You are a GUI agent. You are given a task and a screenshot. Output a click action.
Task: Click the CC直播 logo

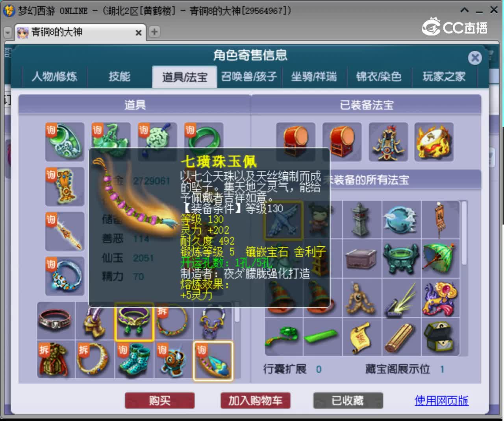point(454,27)
